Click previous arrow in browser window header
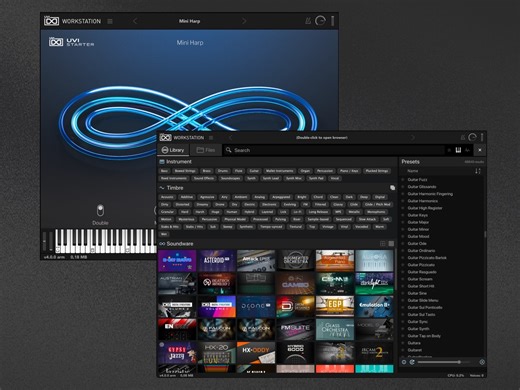520x390 pixels. click(230, 138)
